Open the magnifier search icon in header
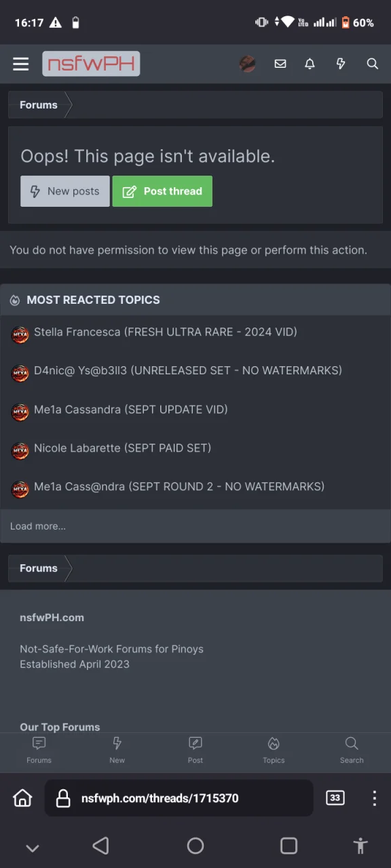Screen dimensions: 391x868 click(372, 64)
